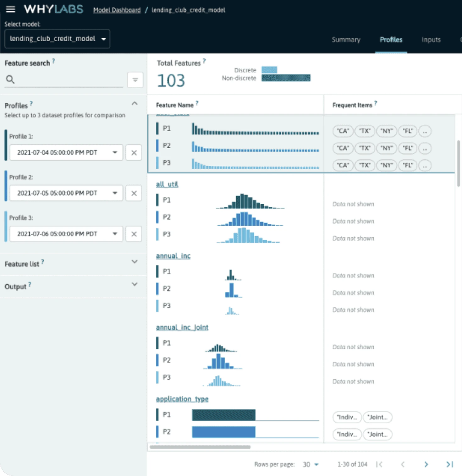The width and height of the screenshot is (462, 476).
Task: Remove Profile 3 selection
Action: 134,234
